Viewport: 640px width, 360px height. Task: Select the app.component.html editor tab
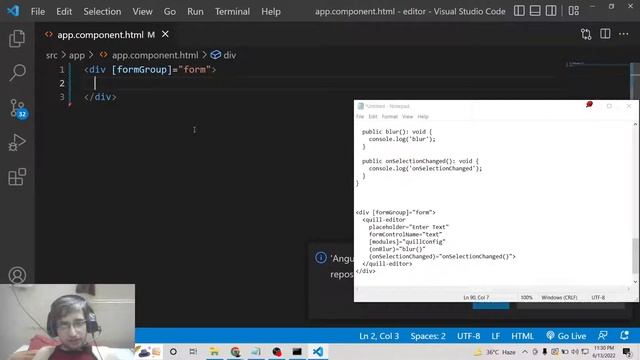click(x=100, y=35)
